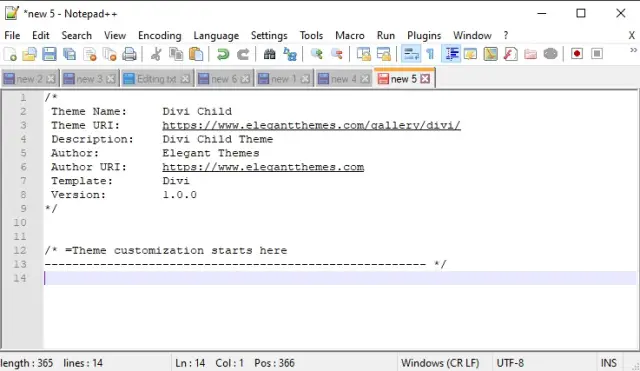Image resolution: width=640 pixels, height=371 pixels.
Task: Open Find with the binoculars icon
Action: [269, 54]
